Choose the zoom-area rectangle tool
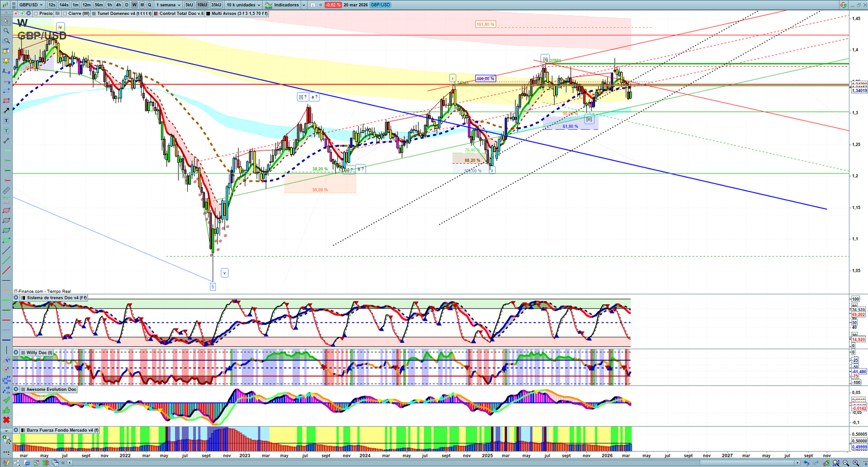Screen dimensions: 868x467 [6, 41]
